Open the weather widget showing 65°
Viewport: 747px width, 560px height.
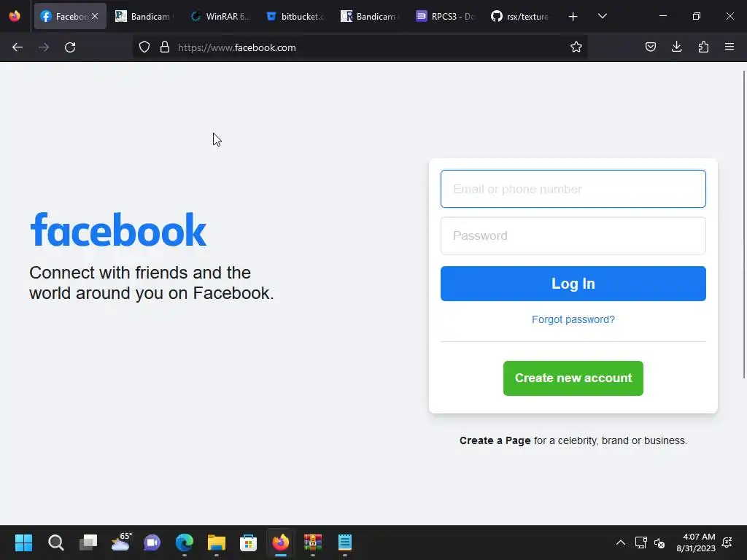[x=120, y=542]
